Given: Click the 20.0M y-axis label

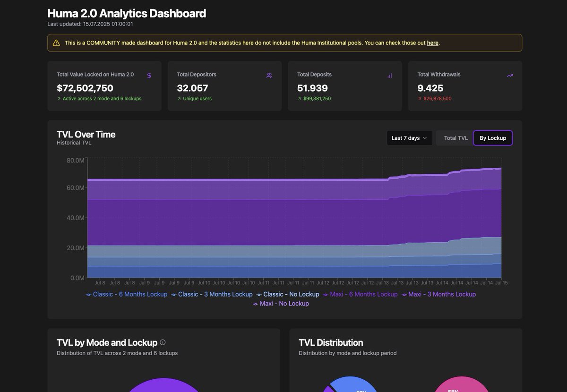Looking at the screenshot, I should coord(76,248).
